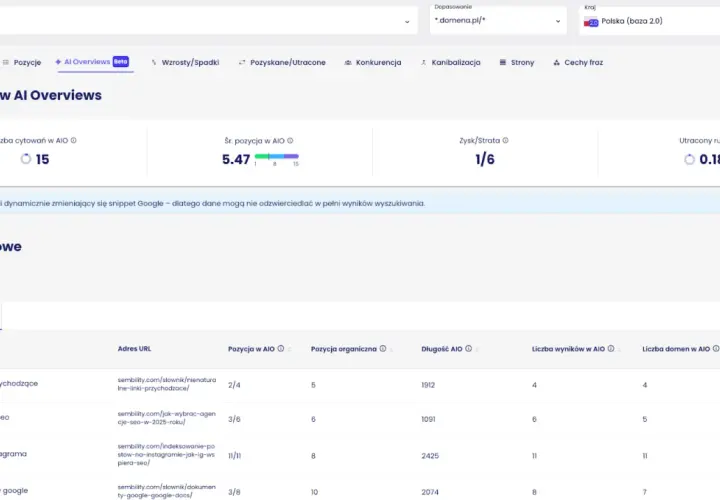Screen dimensions: 720x500
Task: Click organic position 10 cell
Action: coord(314,492)
